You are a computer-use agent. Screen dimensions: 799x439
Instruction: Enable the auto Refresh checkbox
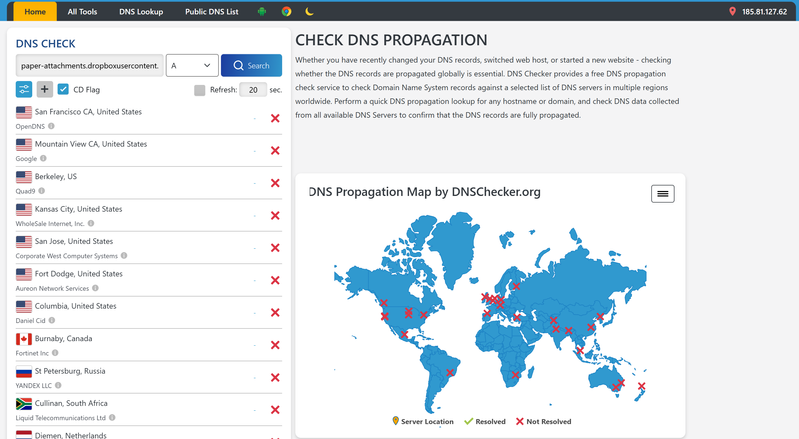coord(200,90)
